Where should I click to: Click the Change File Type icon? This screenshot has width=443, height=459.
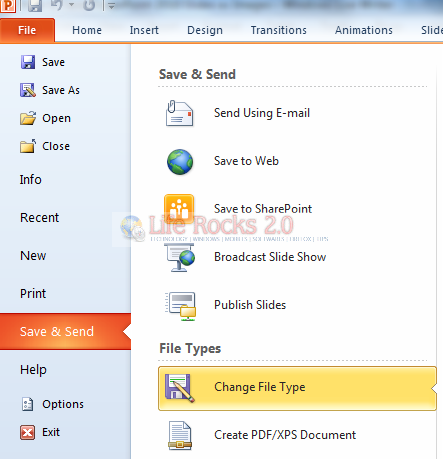pos(180,387)
